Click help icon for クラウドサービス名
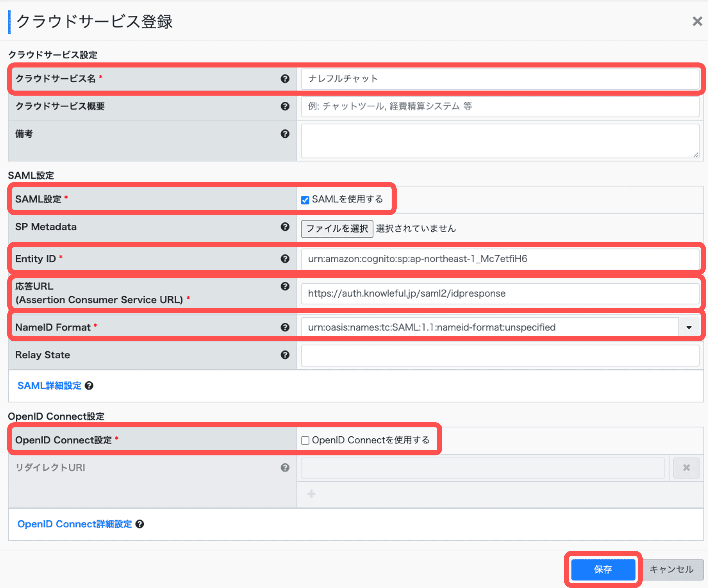Viewport: 708px width, 588px height. (x=285, y=79)
